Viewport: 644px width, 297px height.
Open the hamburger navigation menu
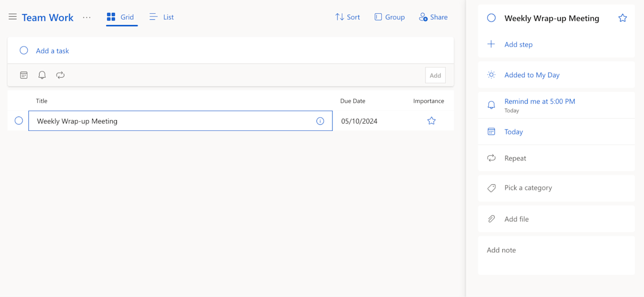tap(12, 17)
